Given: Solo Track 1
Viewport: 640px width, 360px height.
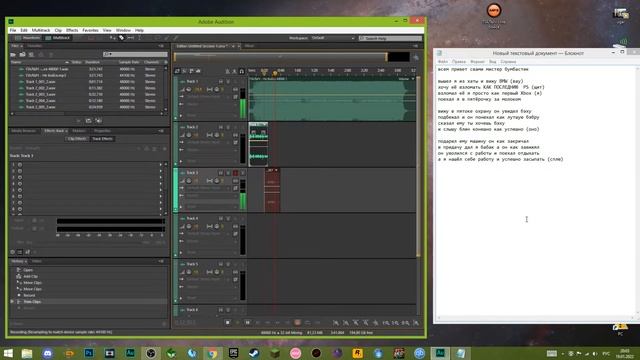Looking at the screenshot, I should pyautogui.click(x=228, y=82).
